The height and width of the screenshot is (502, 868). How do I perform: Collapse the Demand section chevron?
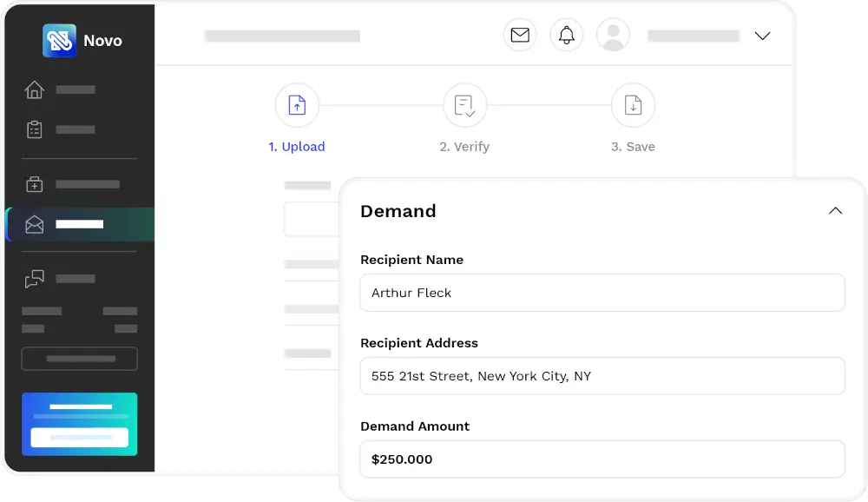click(835, 211)
